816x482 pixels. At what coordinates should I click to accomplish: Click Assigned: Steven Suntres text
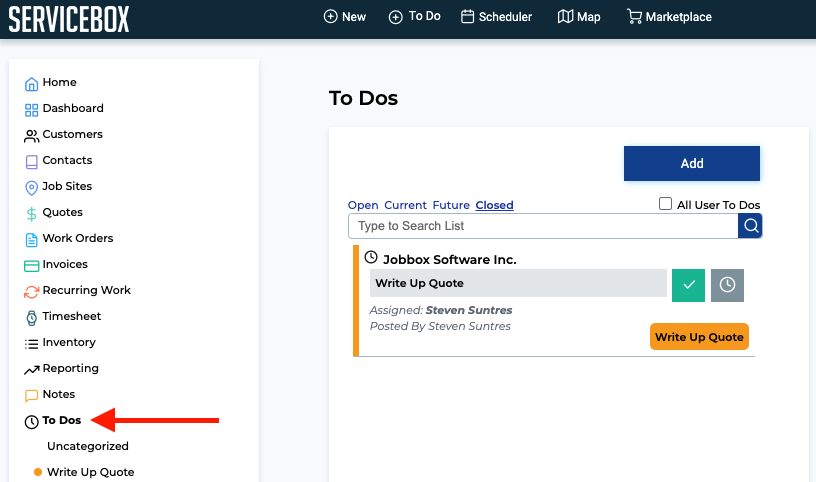tap(441, 310)
